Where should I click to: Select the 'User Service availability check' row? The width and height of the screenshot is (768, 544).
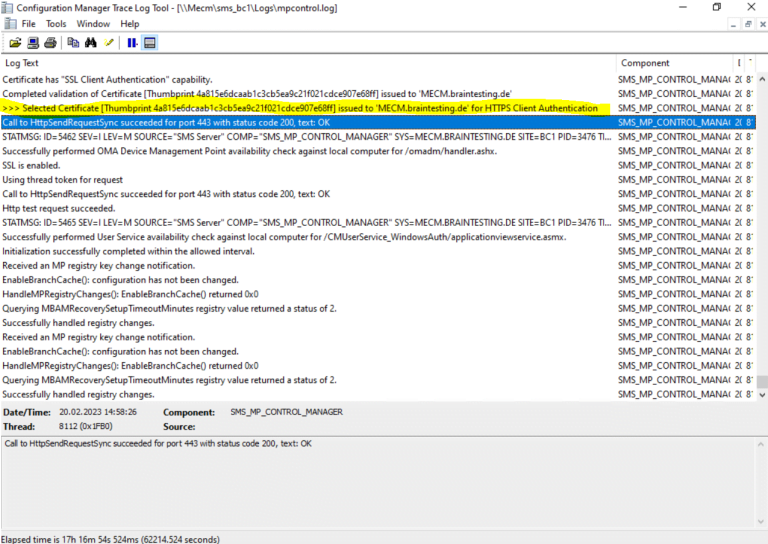pos(378,237)
